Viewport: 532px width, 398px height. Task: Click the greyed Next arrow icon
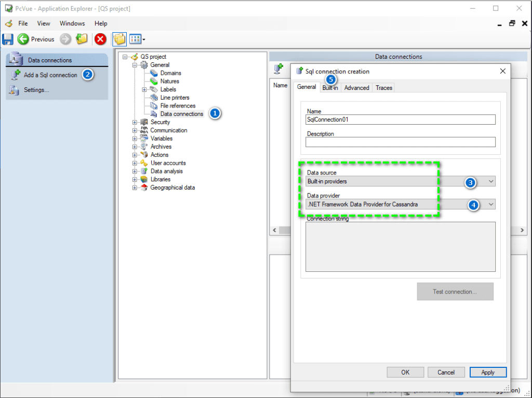65,39
